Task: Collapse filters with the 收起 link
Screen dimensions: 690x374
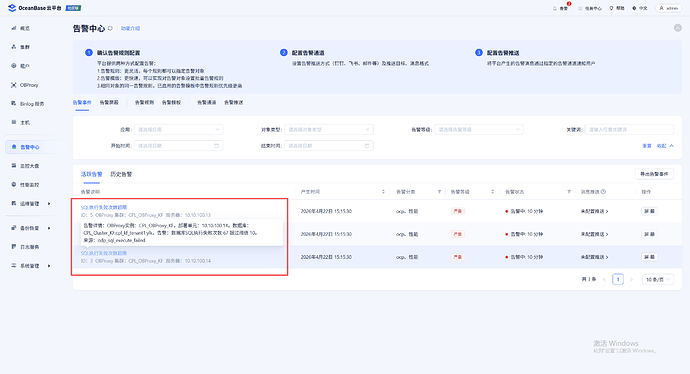Action: [665, 146]
